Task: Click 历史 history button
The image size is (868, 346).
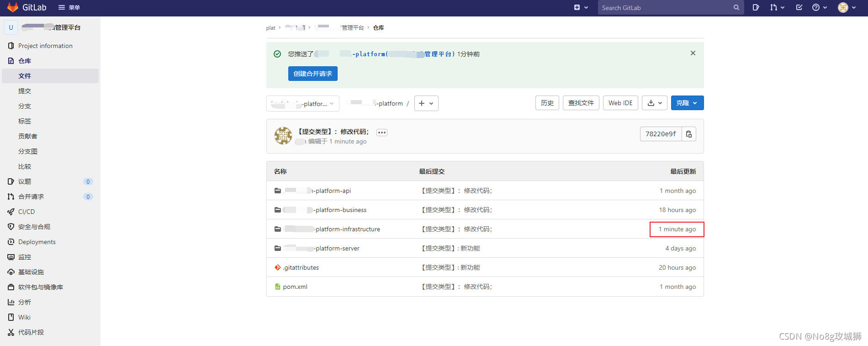Action: coord(547,103)
